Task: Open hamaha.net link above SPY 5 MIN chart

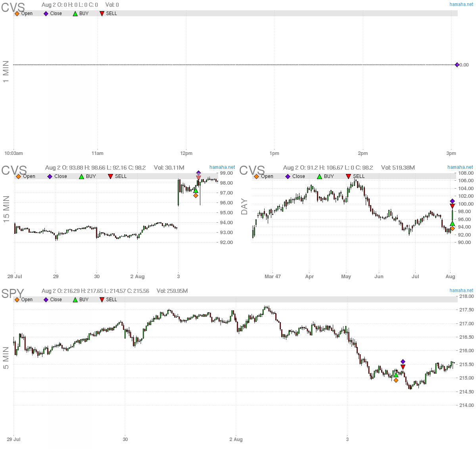Action: (461, 290)
